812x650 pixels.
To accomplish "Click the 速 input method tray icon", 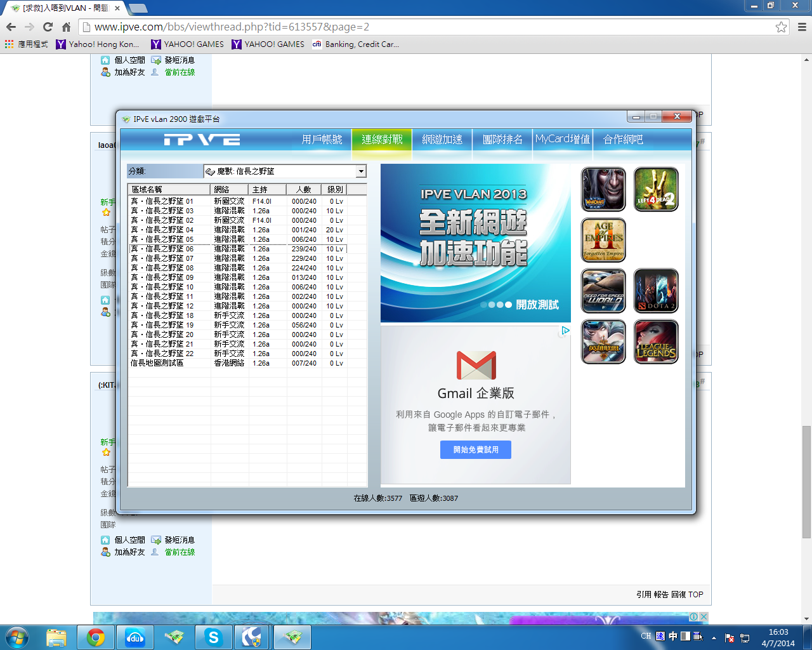I will tap(660, 636).
